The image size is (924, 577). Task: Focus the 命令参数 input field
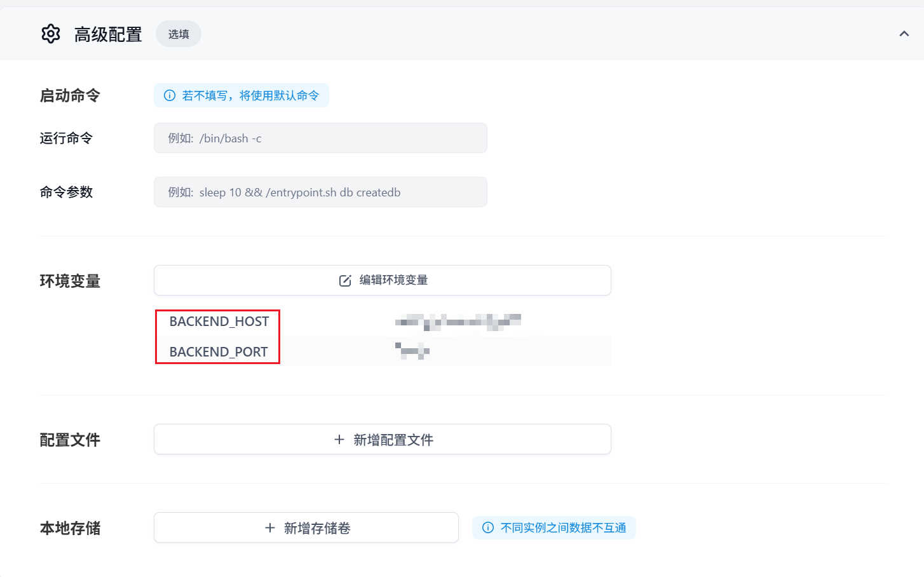click(320, 192)
